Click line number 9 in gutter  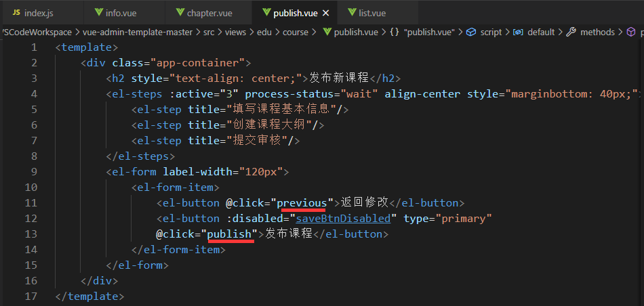(x=34, y=172)
